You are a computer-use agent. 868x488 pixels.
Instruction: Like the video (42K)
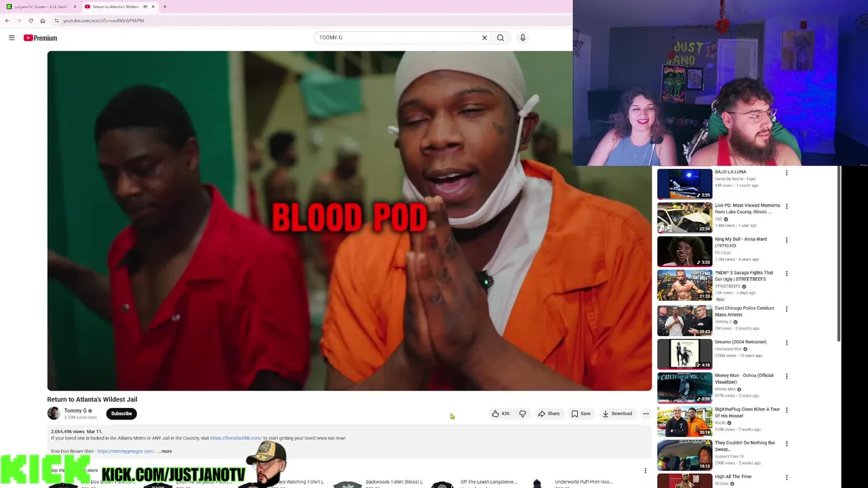(500, 413)
